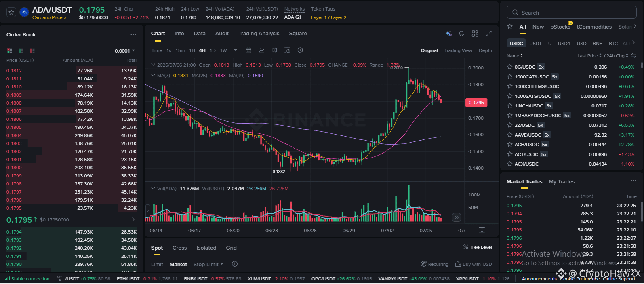The height and width of the screenshot is (284, 644).
Task: Switch chart to Original view
Action: coord(429,50)
